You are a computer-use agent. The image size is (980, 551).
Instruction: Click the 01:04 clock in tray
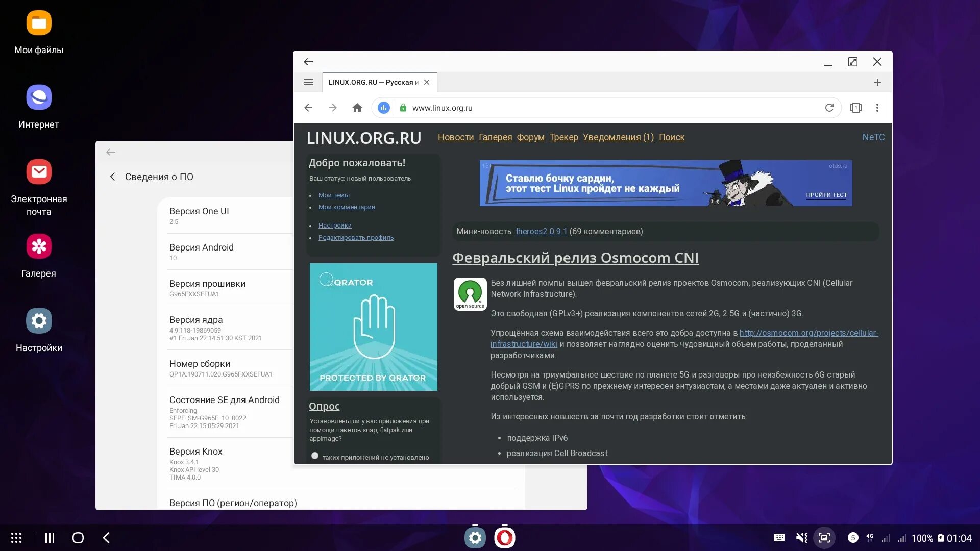959,538
